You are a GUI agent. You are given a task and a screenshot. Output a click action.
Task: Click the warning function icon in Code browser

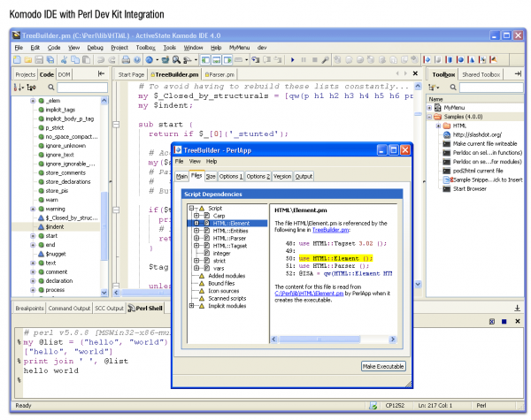(x=41, y=209)
